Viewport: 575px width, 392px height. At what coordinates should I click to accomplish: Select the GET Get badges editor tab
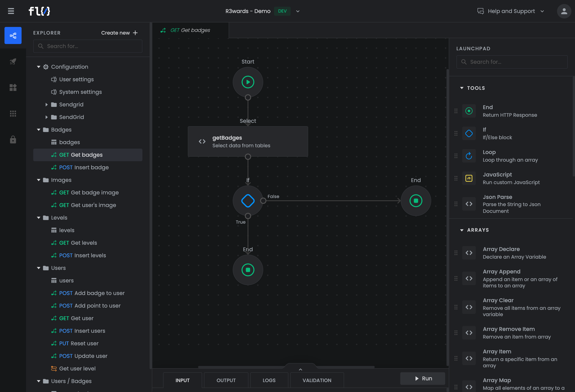coord(190,30)
